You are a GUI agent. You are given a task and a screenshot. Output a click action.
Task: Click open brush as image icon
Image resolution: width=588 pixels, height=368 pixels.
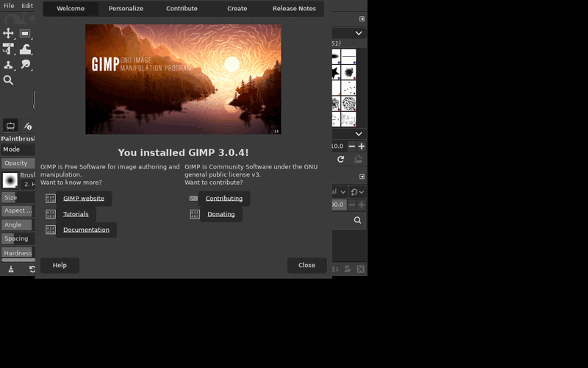[358, 159]
